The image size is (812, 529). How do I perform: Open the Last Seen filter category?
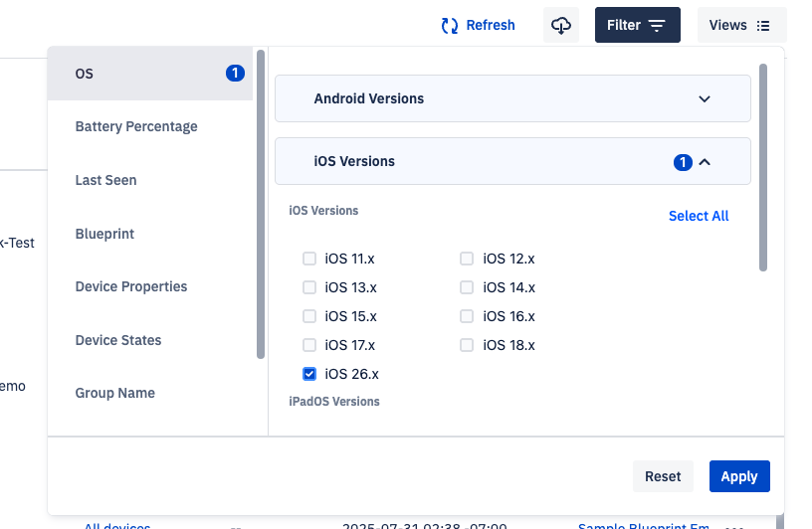click(x=106, y=180)
